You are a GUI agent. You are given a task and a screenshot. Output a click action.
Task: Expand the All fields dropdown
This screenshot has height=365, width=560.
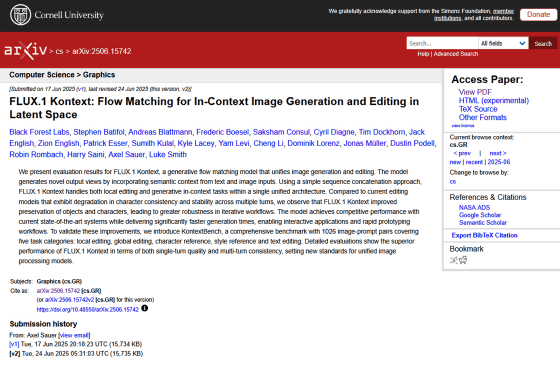pos(503,43)
